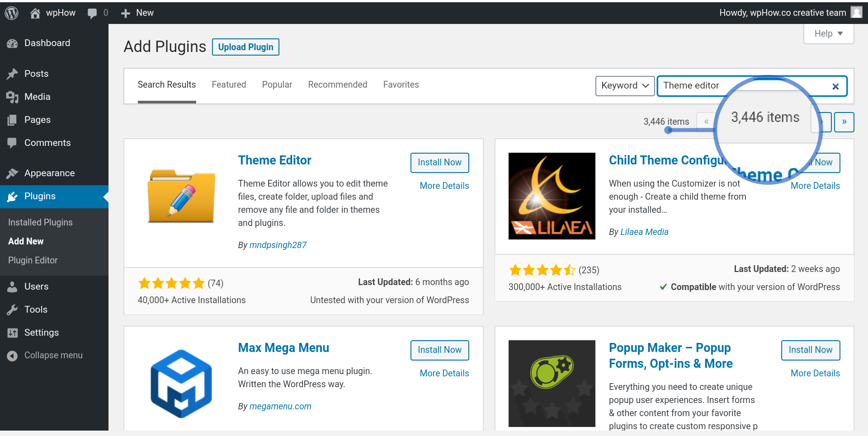
Task: Open the Dashboard menu item
Action: (54, 43)
